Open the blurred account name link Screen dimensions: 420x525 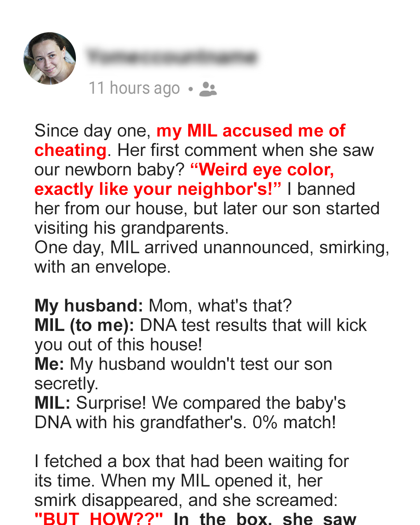(x=172, y=57)
